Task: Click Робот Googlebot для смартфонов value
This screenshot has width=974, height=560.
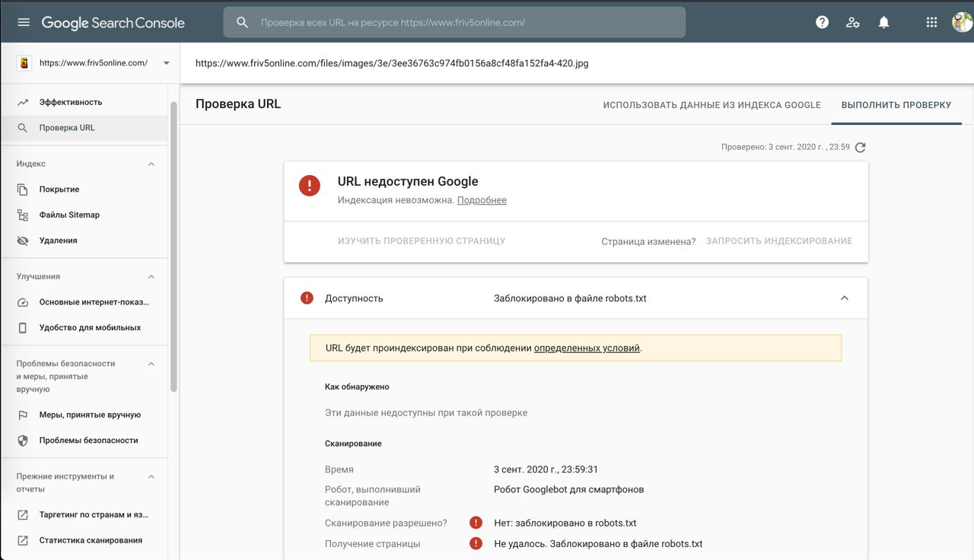Action: pyautogui.click(x=568, y=489)
